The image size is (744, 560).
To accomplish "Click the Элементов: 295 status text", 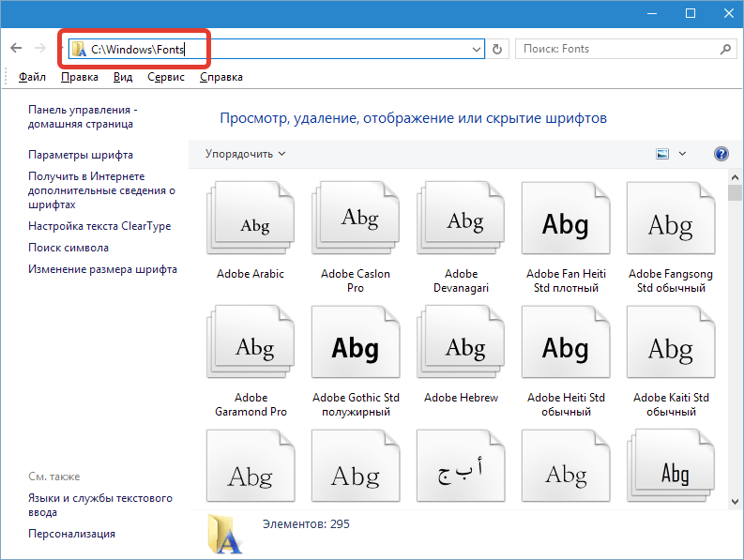I will tap(306, 524).
